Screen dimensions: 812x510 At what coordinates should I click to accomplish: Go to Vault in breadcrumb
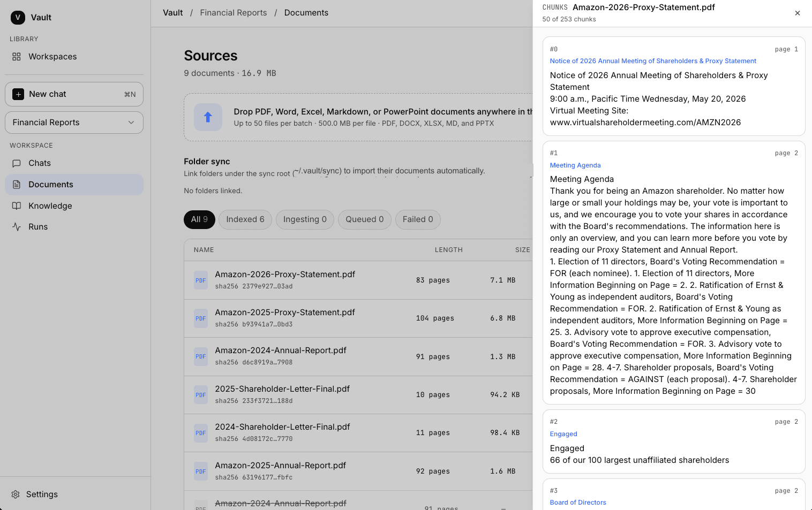click(173, 13)
